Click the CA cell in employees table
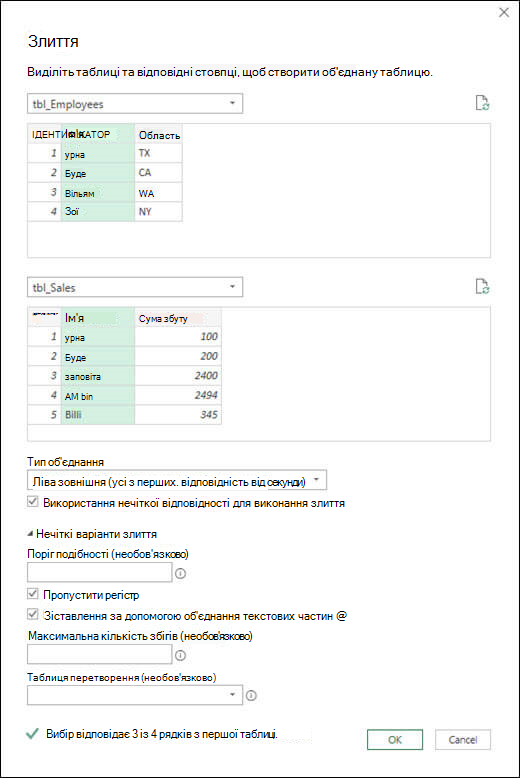Screen dimensions: 520x778 click(x=158, y=173)
